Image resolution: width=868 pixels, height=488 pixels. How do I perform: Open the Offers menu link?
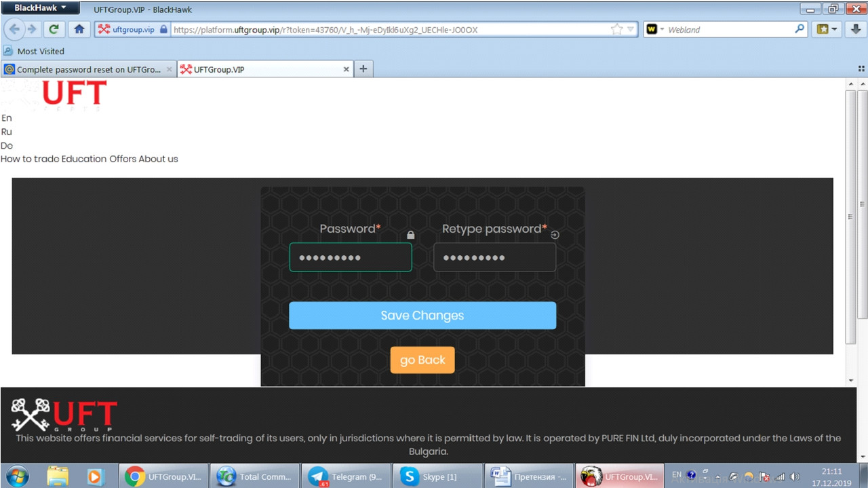coord(123,159)
